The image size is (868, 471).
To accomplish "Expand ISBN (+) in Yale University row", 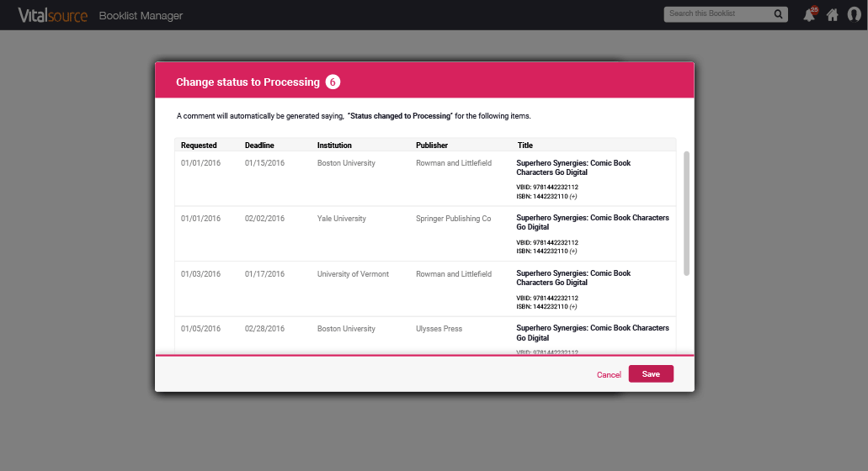I will pos(573,251).
